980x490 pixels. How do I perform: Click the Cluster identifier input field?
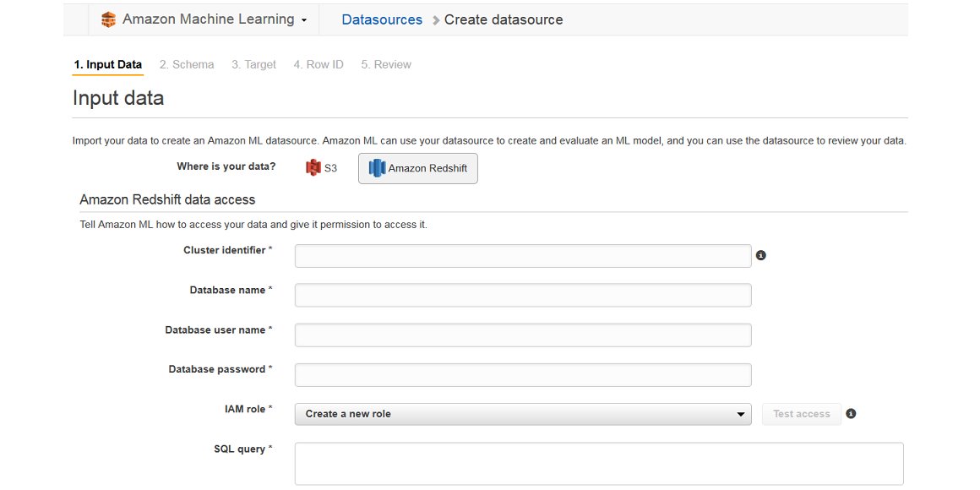pos(522,256)
